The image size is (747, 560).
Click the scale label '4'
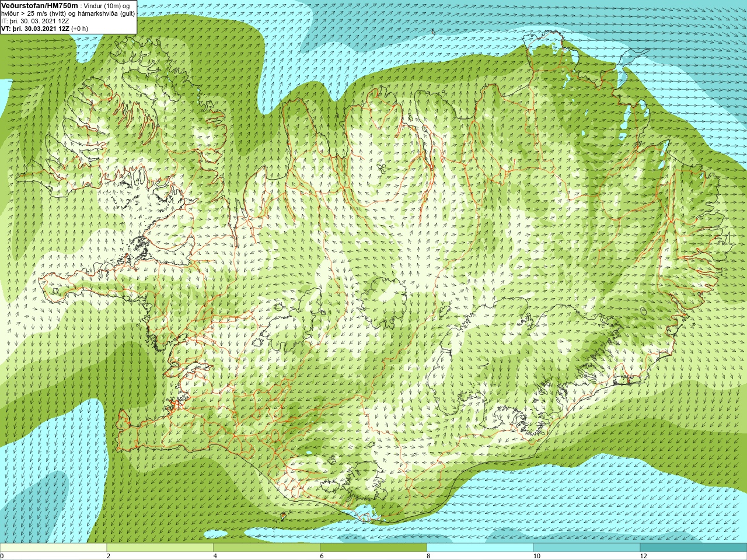pos(215,556)
